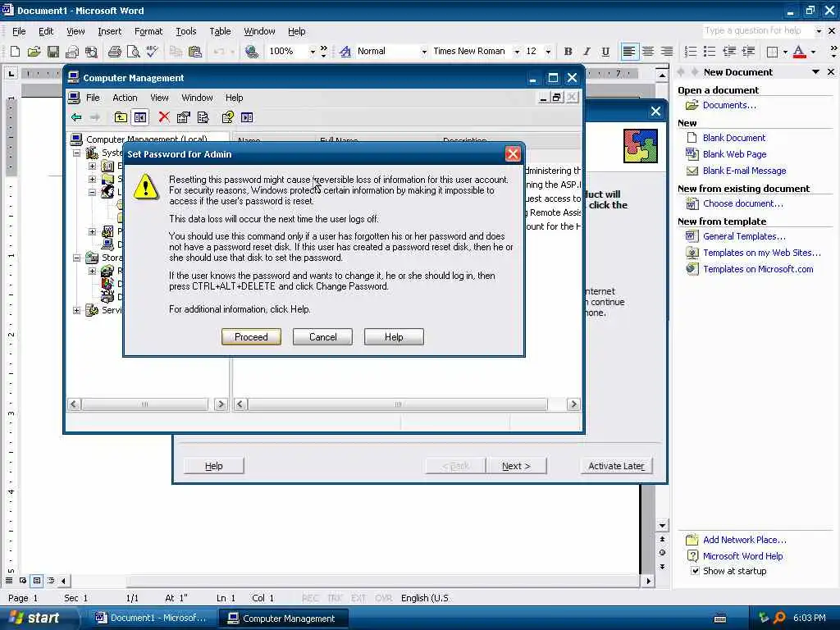Click the Outside Border icon in Word
Image resolution: width=840 pixels, height=630 pixels.
point(772,52)
